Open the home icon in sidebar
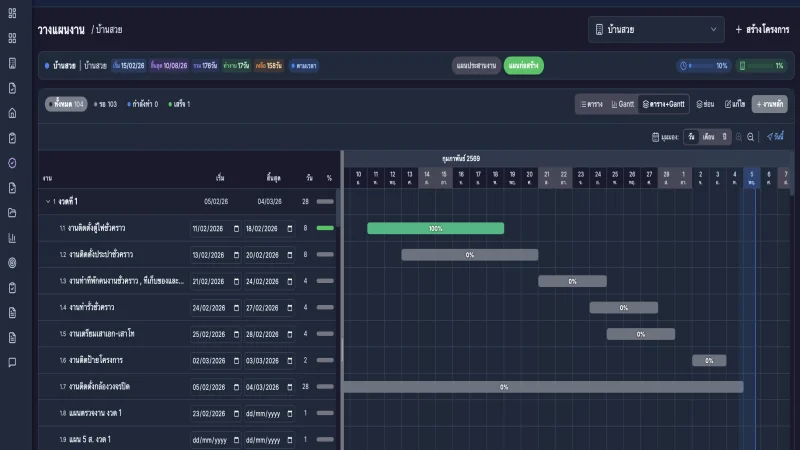Screen dimensions: 800x450 click(x=12, y=113)
